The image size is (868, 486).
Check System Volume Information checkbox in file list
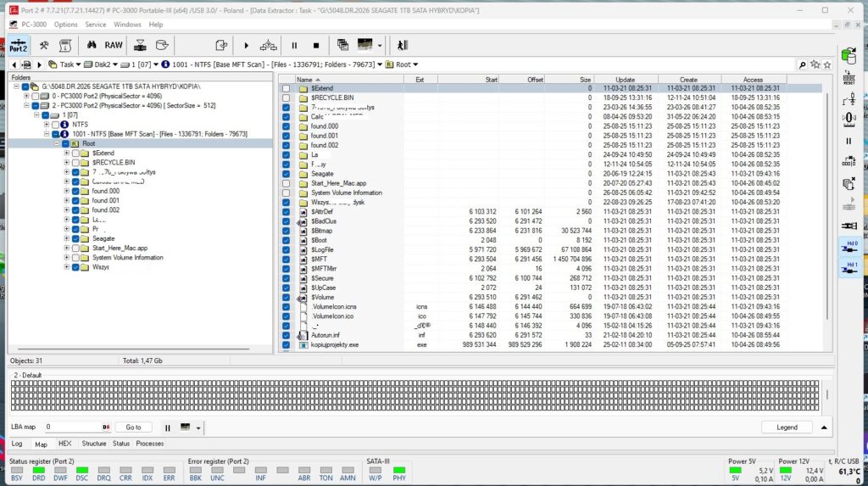(287, 193)
